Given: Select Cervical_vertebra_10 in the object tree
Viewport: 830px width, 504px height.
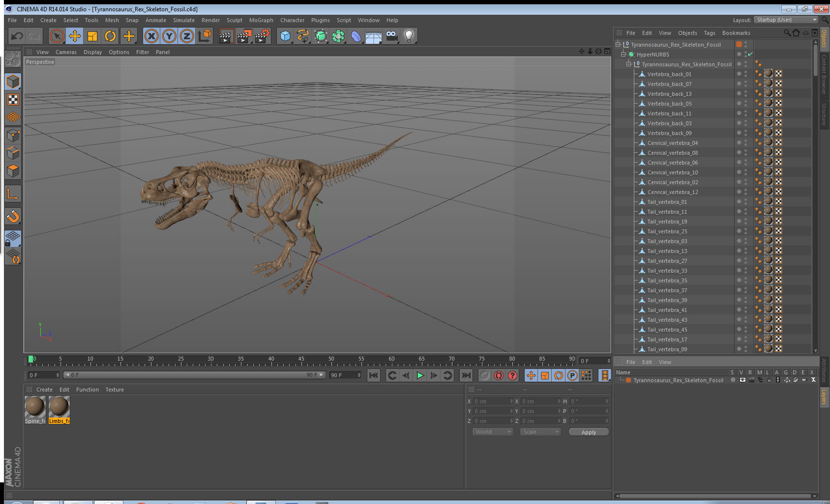Looking at the screenshot, I should tap(672, 172).
